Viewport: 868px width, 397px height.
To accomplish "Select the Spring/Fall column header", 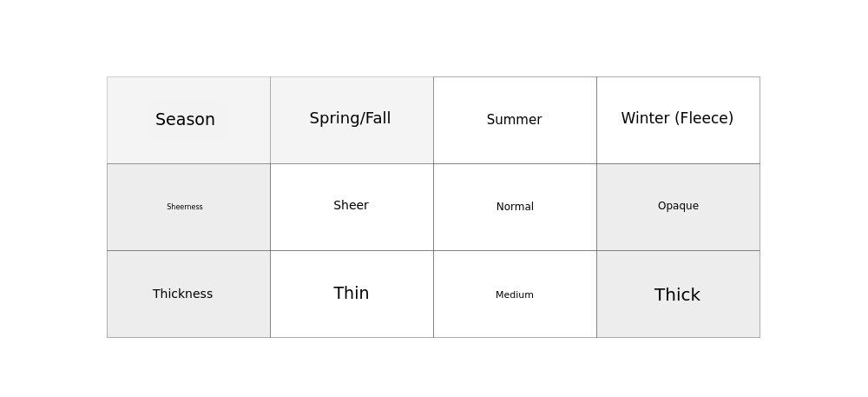I will (x=352, y=120).
